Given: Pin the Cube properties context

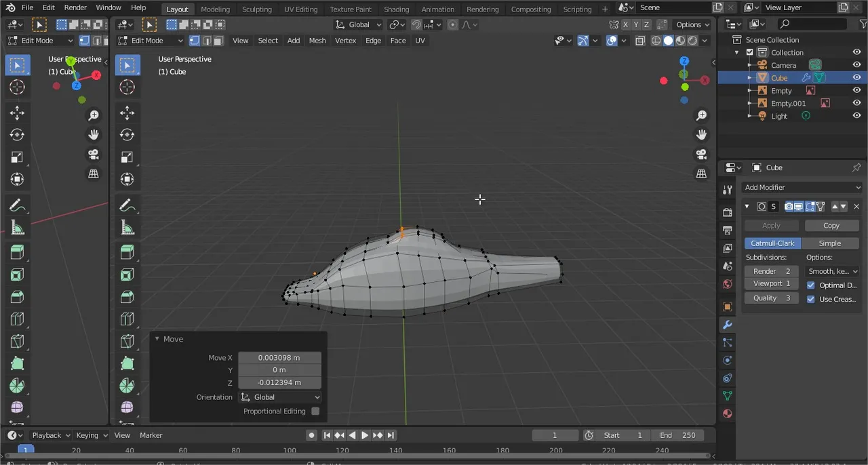Looking at the screenshot, I should tap(856, 167).
